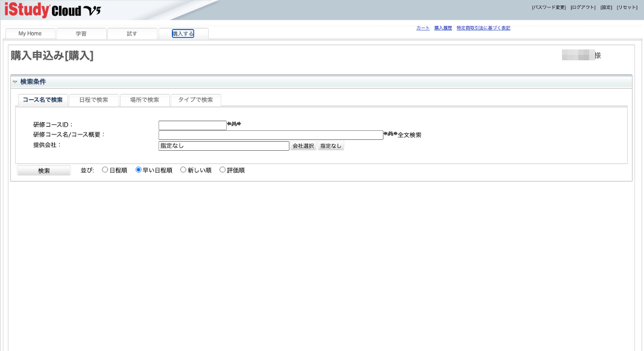
Task: Click binoculars icon beside 研修コース名 field
Action: pos(391,134)
